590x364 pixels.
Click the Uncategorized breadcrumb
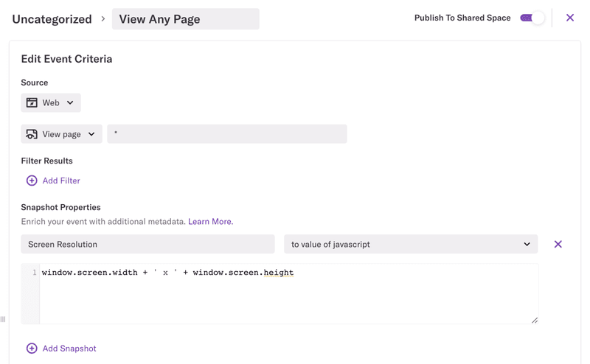[x=52, y=19]
